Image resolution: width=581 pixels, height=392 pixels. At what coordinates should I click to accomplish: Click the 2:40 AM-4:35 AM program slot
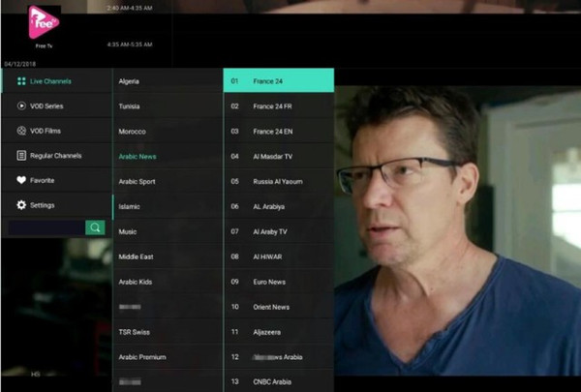[x=130, y=8]
